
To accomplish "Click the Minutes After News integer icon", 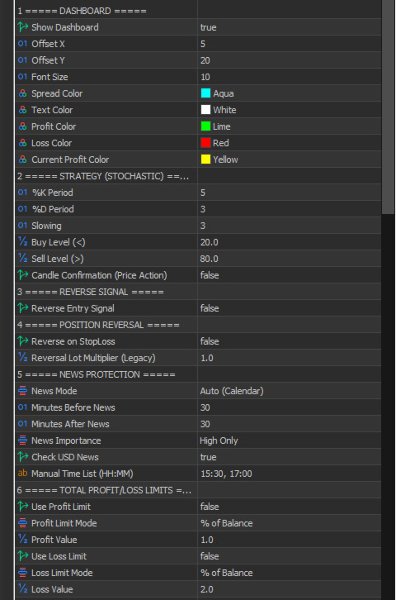I will (x=23, y=424).
